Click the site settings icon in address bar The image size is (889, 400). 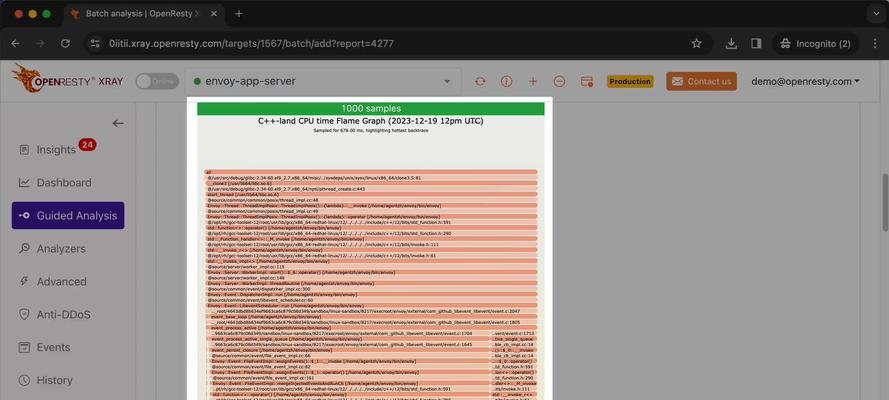tap(95, 44)
